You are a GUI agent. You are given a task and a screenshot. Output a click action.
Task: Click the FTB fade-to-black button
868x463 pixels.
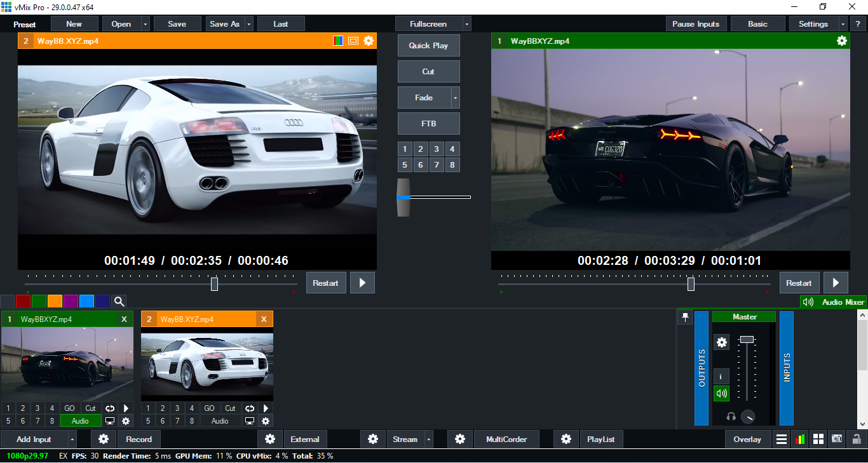point(428,124)
